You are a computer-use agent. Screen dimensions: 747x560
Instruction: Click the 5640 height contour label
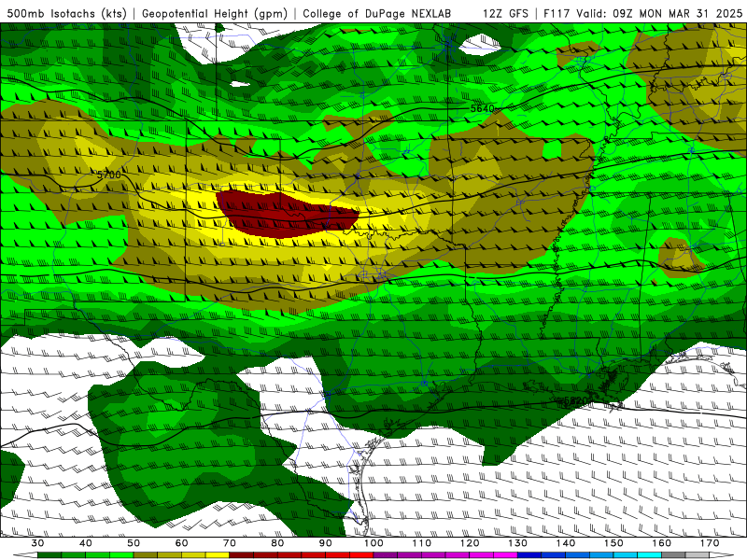[x=483, y=108]
